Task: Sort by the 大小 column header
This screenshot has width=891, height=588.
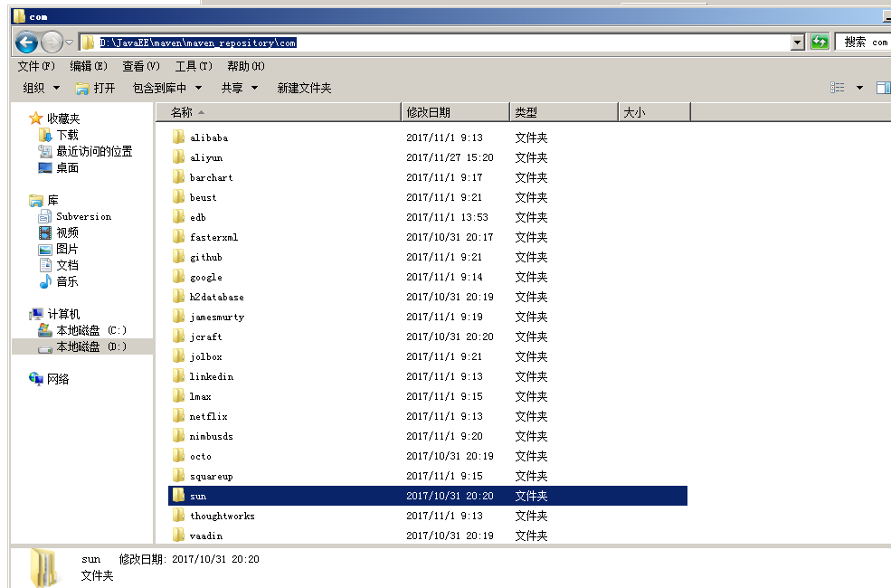Action: tap(655, 112)
